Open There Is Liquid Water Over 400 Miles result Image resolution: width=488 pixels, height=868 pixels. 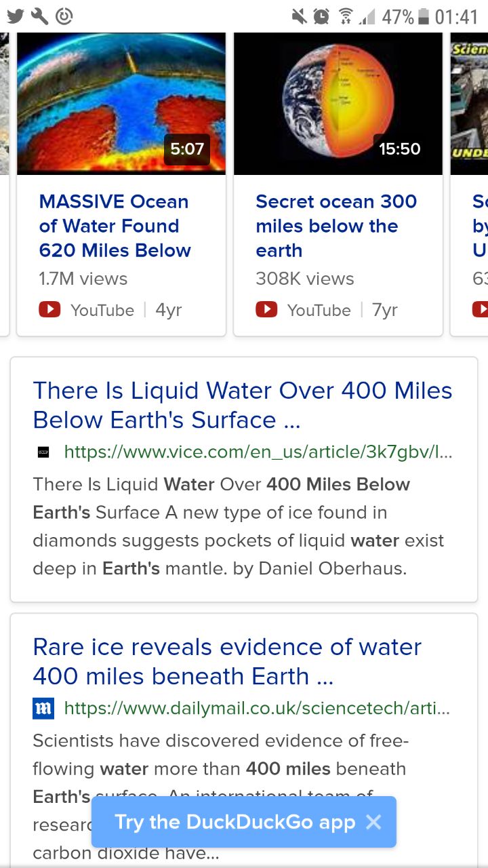pyautogui.click(x=243, y=405)
